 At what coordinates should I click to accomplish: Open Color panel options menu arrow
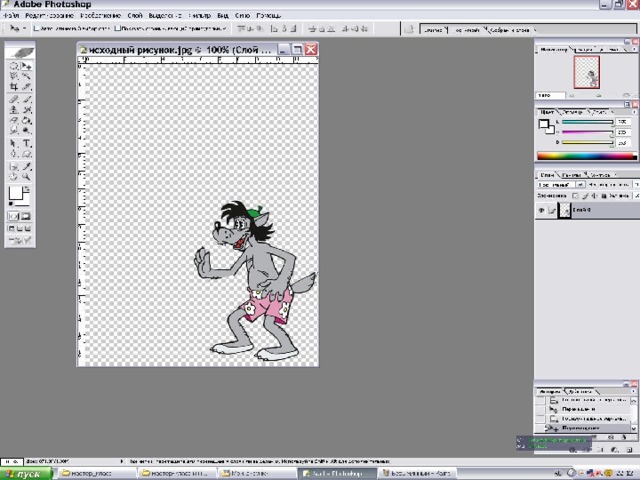pyautogui.click(x=634, y=112)
